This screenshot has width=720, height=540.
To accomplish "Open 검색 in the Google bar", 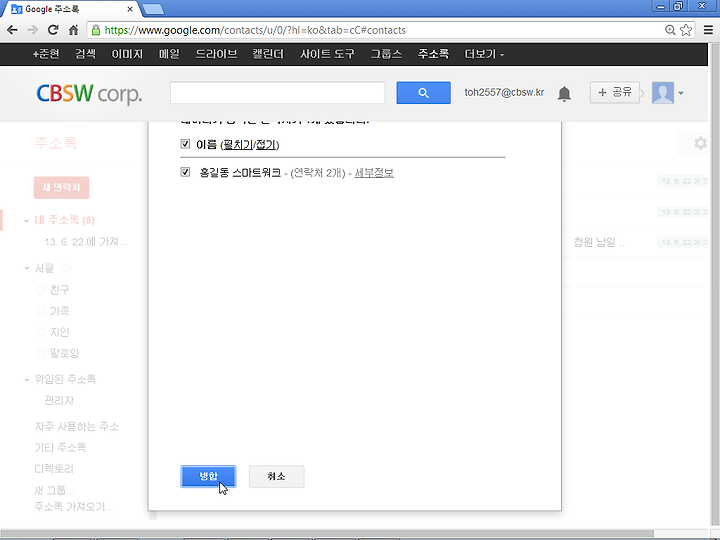I will (85, 54).
